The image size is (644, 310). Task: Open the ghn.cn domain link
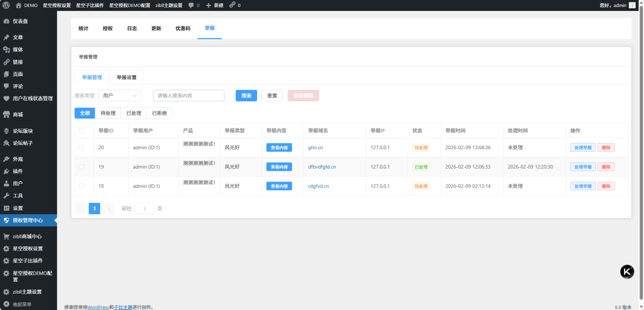[316, 147]
